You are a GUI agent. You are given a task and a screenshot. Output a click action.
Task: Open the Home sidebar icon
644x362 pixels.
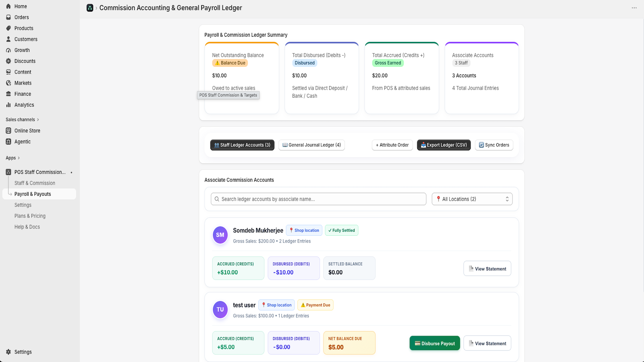(x=8, y=6)
